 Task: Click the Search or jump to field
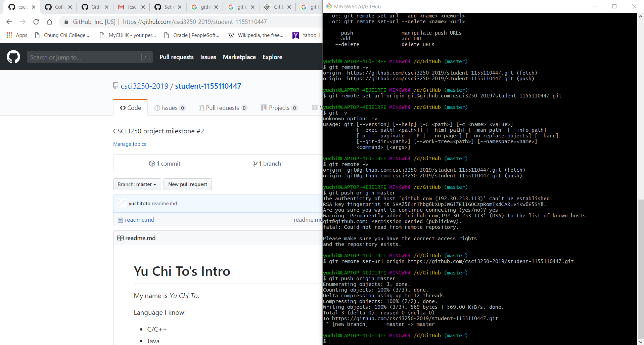90,57
